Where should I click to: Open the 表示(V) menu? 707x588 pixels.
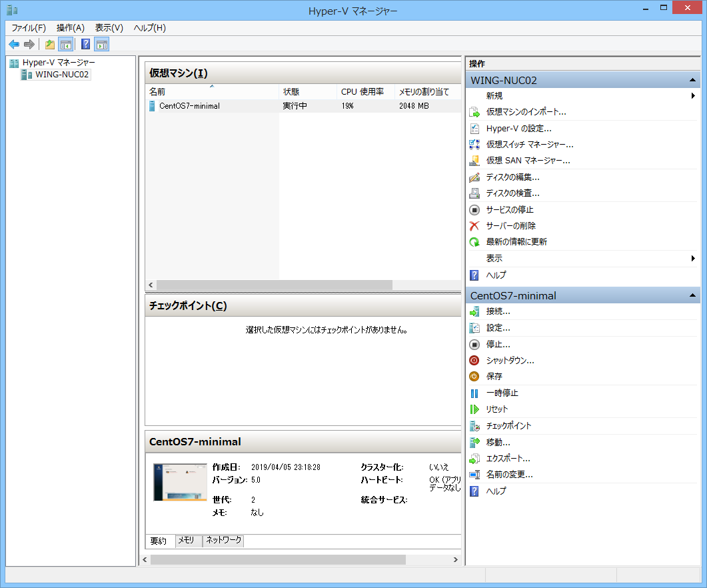pos(109,28)
